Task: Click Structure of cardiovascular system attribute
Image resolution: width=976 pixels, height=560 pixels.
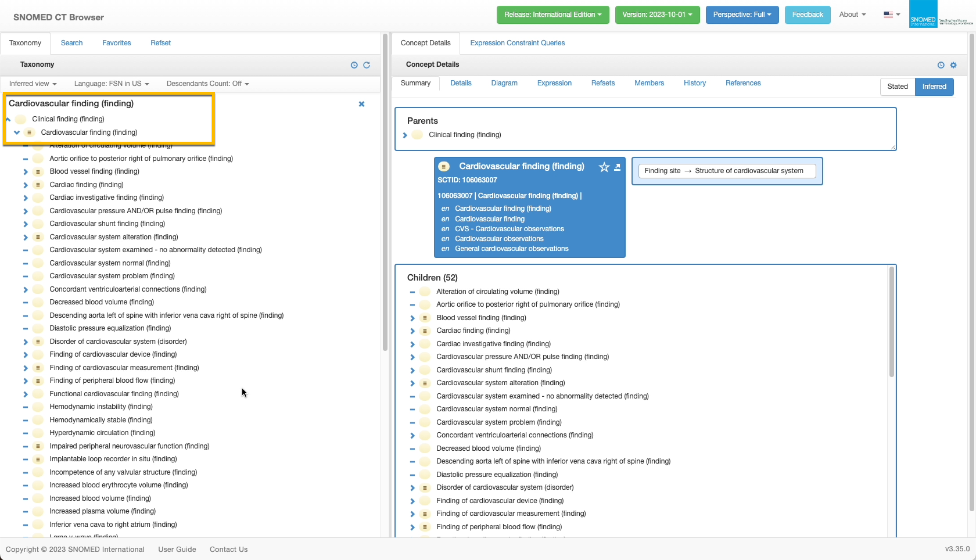Action: pyautogui.click(x=749, y=171)
